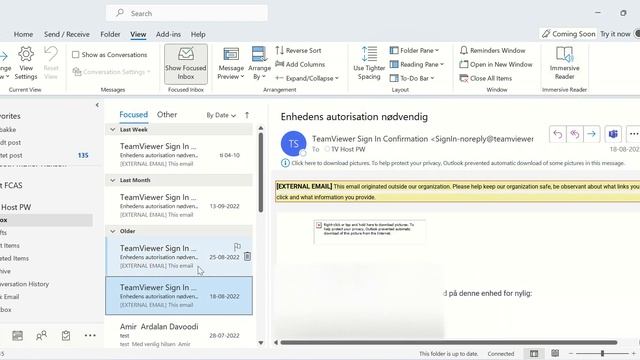The width and height of the screenshot is (640, 360).
Task: Collapse the Older group
Action: tap(113, 231)
